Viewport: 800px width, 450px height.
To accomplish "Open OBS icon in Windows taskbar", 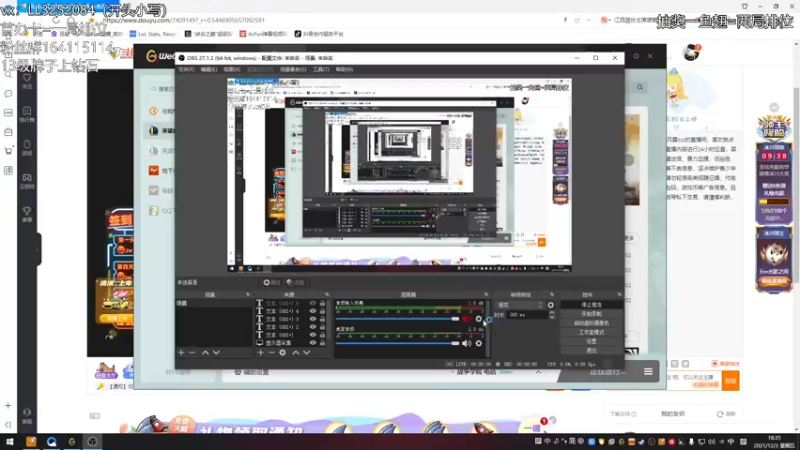I will (x=92, y=442).
